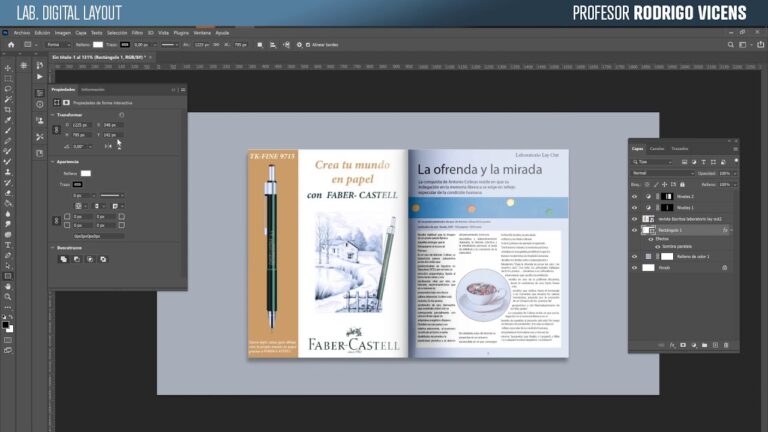This screenshot has height=432, width=768.
Task: Click Relleno fill swatch in options bar
Action: 98,45
